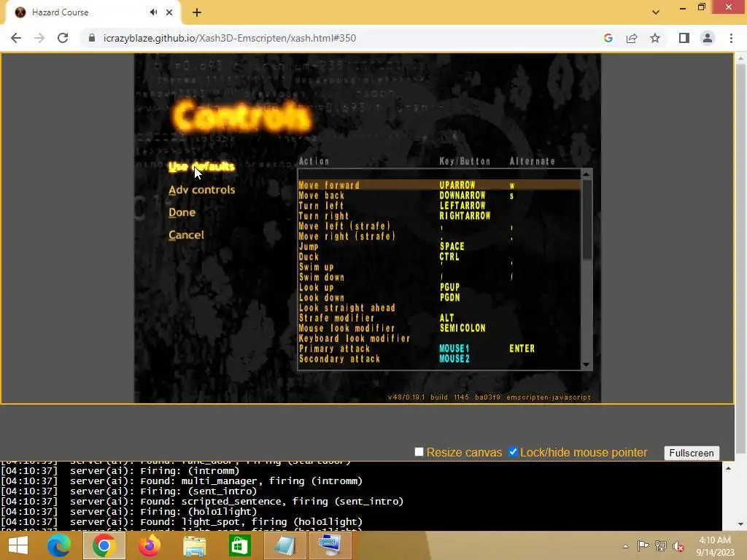Select the Look down action row
This screenshot has width=747, height=560.
439,297
